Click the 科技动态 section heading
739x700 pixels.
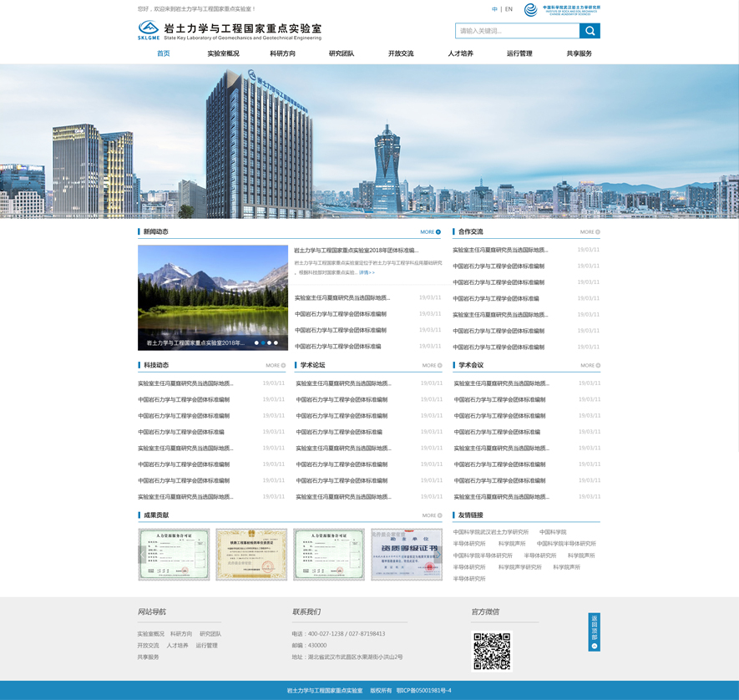click(156, 365)
